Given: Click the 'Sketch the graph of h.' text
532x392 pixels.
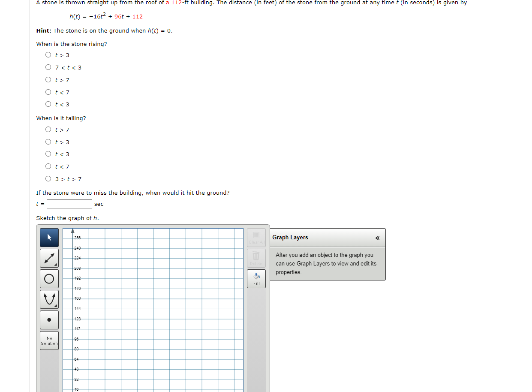Looking at the screenshot, I should point(68,218).
